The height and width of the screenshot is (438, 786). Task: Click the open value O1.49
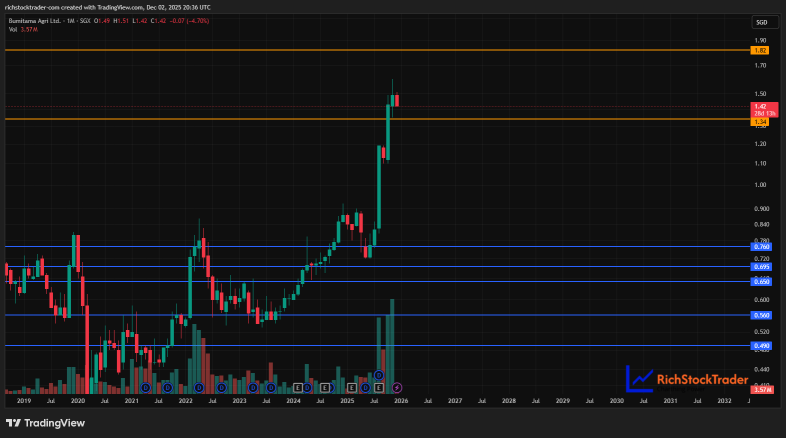(x=102, y=21)
